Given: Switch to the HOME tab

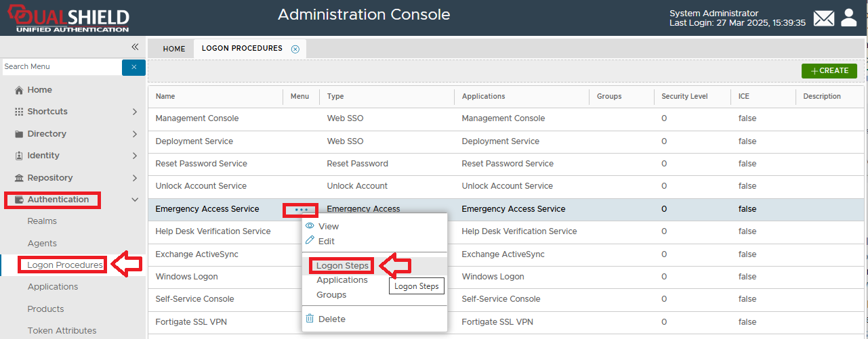Looking at the screenshot, I should point(174,49).
